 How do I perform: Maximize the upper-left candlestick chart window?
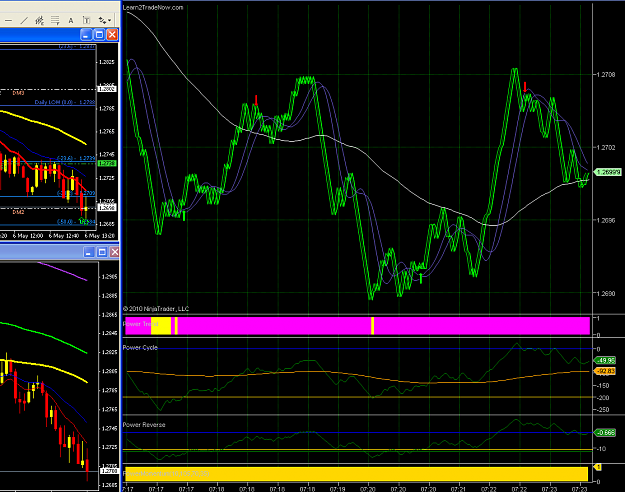[99, 35]
